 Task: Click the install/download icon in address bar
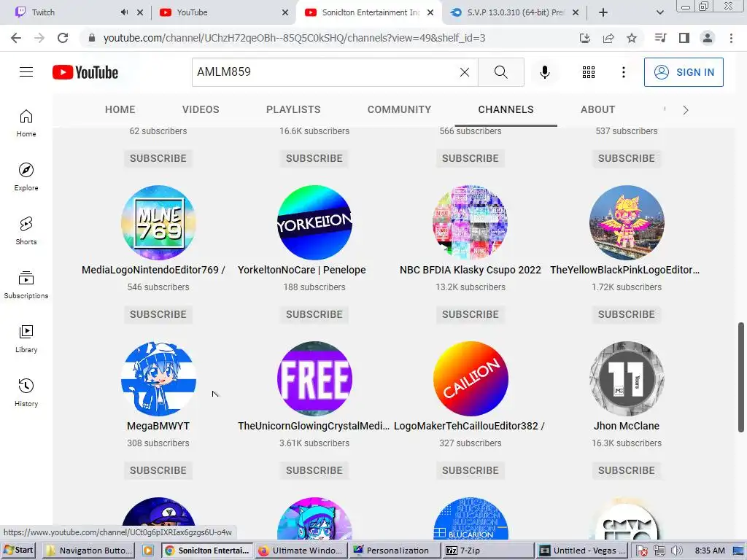tap(585, 38)
